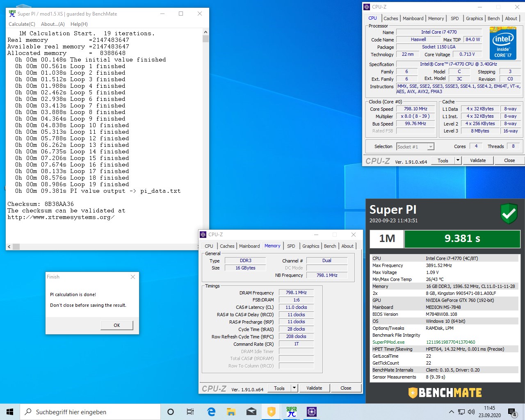
Task: Switch to Caches tab in lower CPU-Z
Action: point(227,246)
